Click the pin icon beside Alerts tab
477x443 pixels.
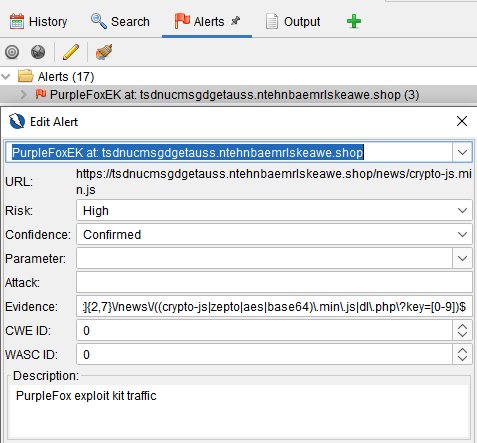pyautogui.click(x=236, y=21)
